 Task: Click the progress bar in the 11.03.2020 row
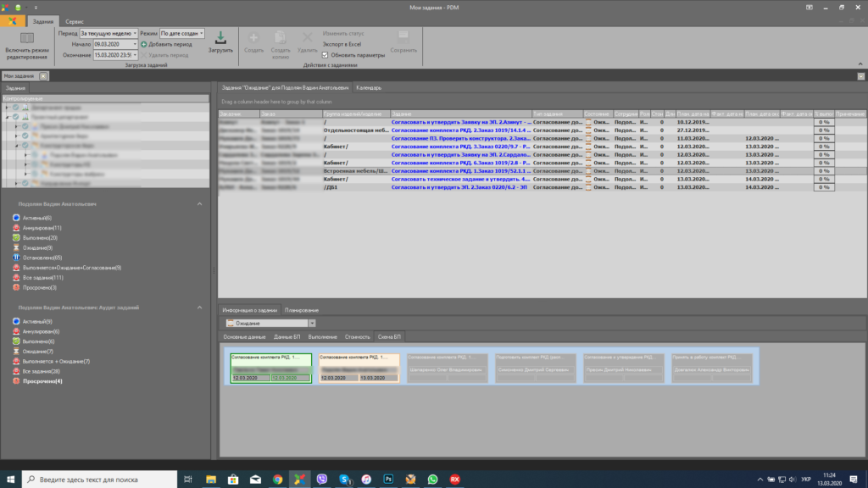click(824, 138)
